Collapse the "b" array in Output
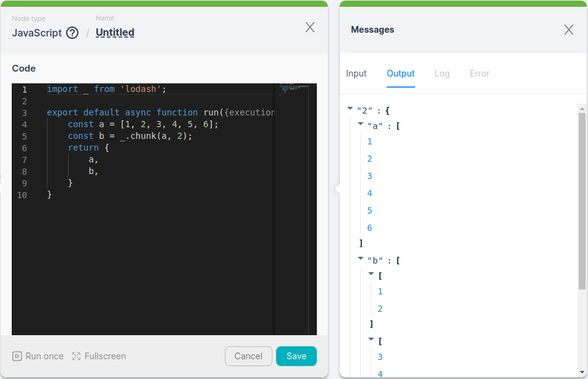The height and width of the screenshot is (379, 588). tap(361, 260)
